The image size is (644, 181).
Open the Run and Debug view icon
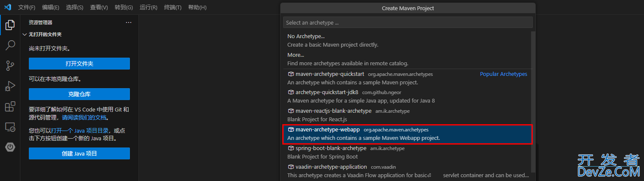(10, 86)
